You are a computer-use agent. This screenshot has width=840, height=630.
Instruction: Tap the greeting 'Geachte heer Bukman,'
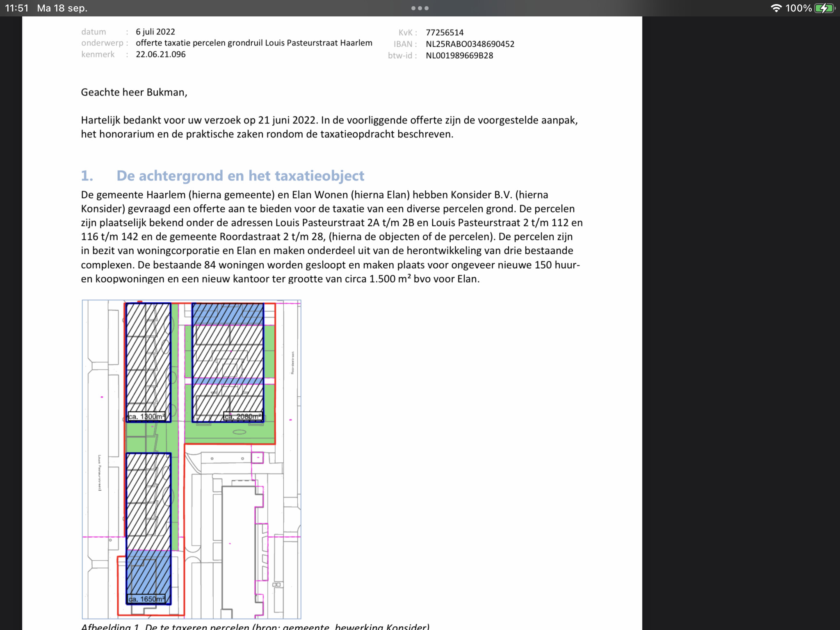pos(134,92)
